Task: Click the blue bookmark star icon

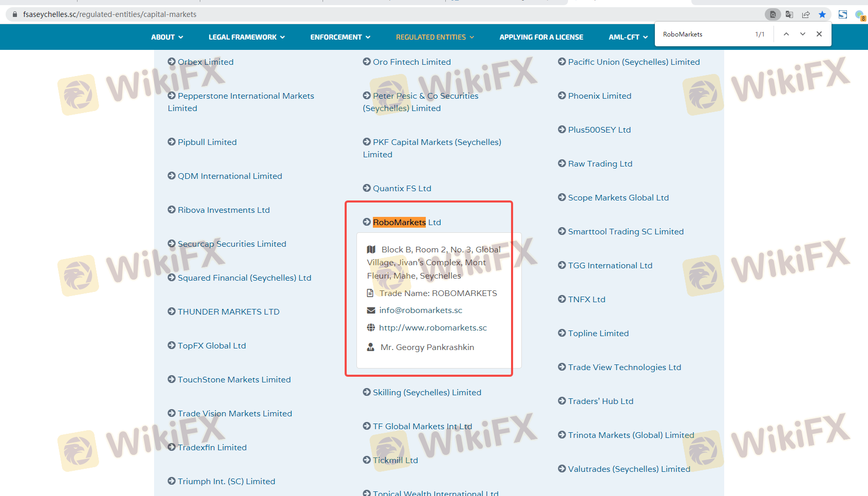Action: pos(822,14)
